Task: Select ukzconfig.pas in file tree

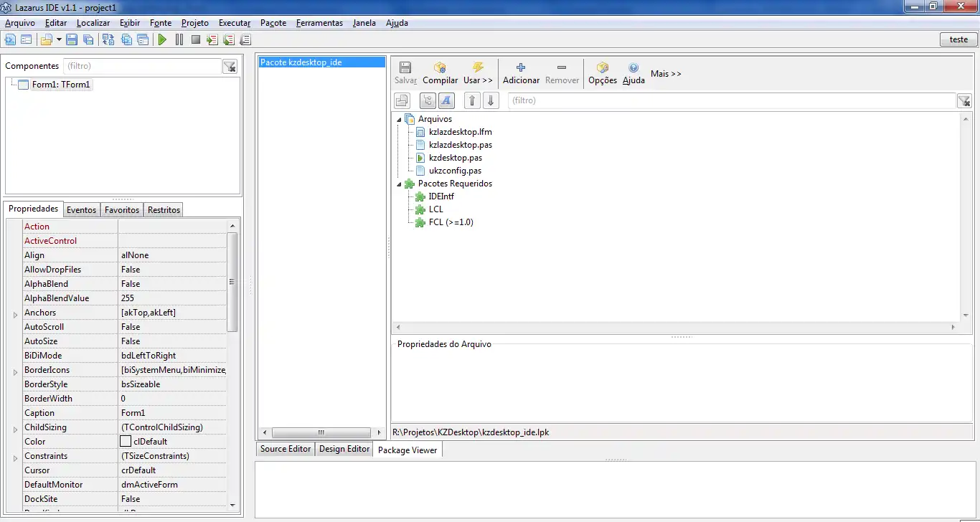Action: pos(455,171)
